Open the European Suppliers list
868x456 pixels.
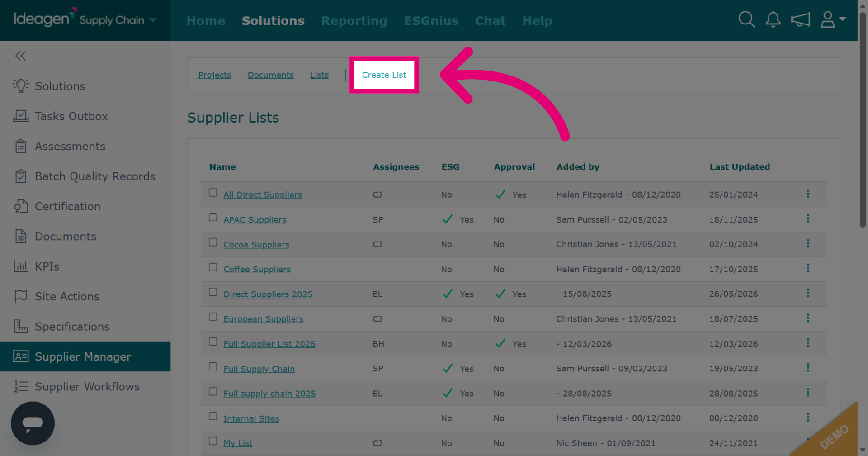263,319
